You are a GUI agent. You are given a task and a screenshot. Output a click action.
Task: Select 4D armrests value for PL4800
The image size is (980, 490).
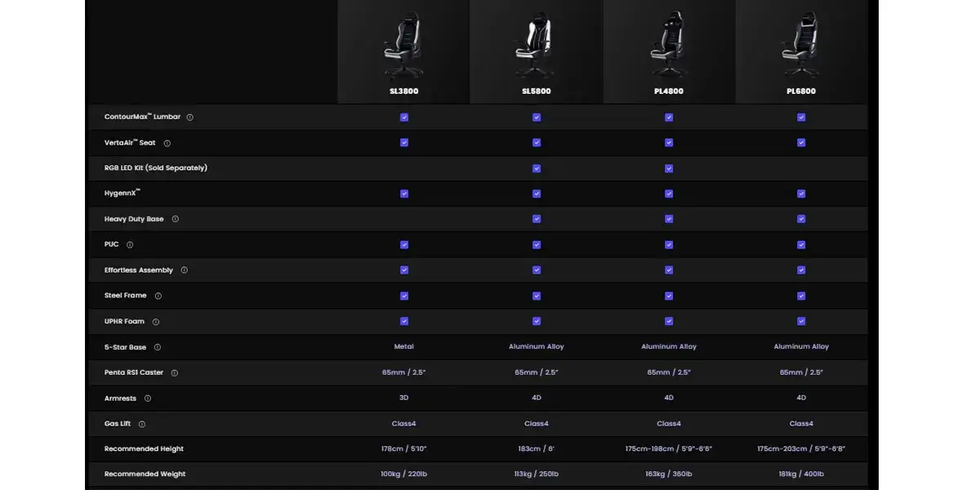click(669, 398)
